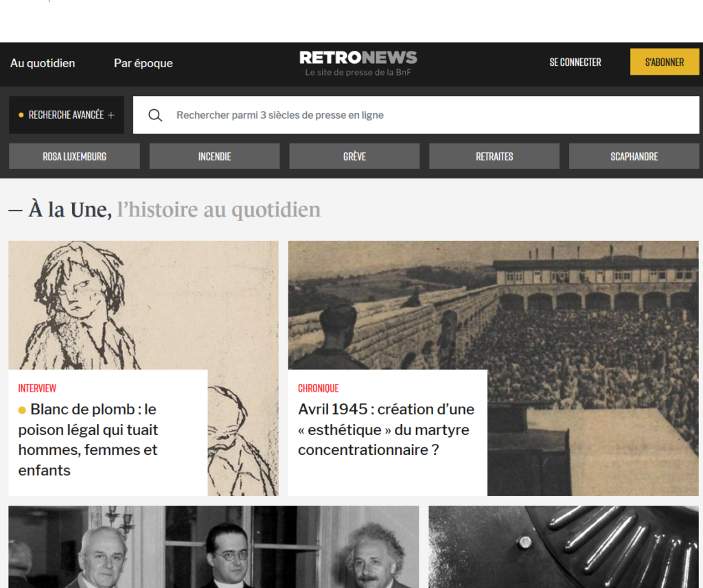Expand the Recherche avancée panel

click(x=67, y=115)
